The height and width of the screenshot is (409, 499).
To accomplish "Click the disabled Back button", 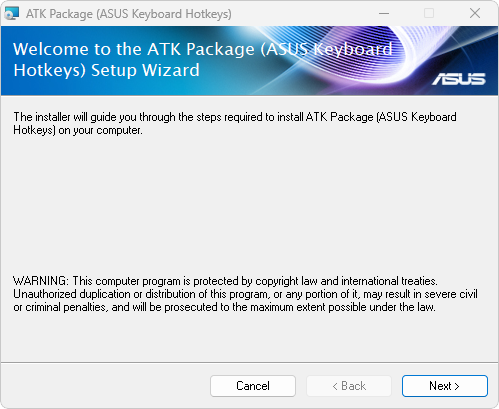I will point(349,386).
